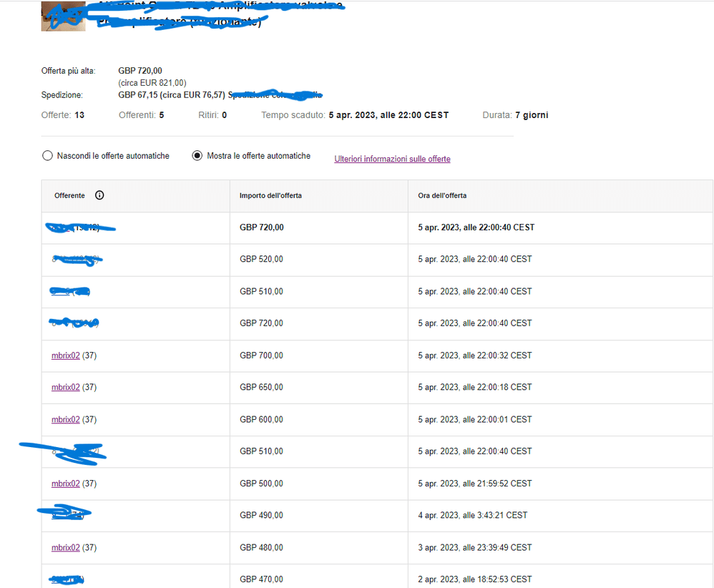
Task: Click the '(circa EUR 821,00)' conversion text
Action: (152, 83)
